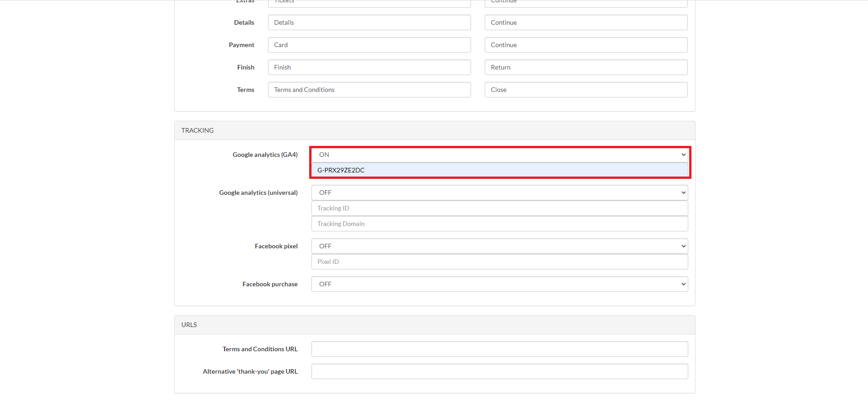
Task: Open the Facebook pixel OFF dropdown
Action: (x=499, y=246)
